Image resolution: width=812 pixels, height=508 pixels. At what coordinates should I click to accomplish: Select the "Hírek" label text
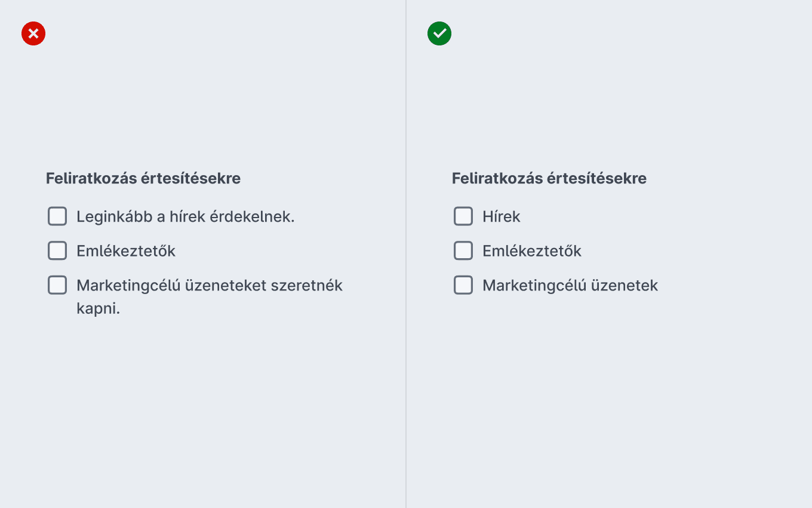pos(502,216)
